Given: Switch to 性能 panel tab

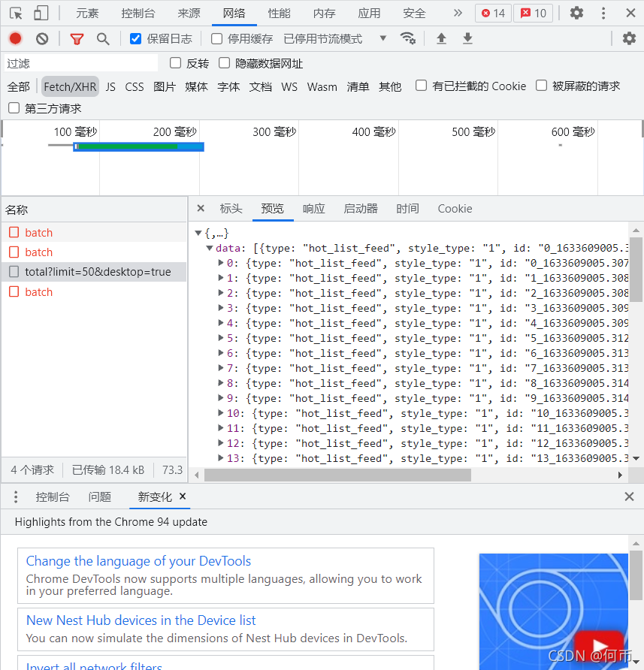Looking at the screenshot, I should point(280,14).
